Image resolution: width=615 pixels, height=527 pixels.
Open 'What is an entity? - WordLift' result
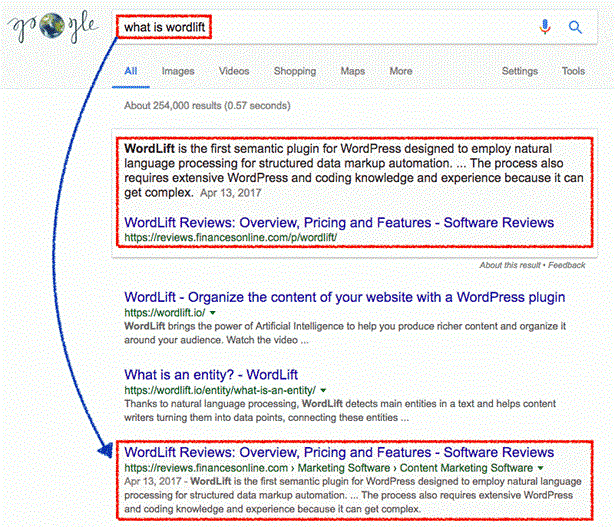(211, 374)
